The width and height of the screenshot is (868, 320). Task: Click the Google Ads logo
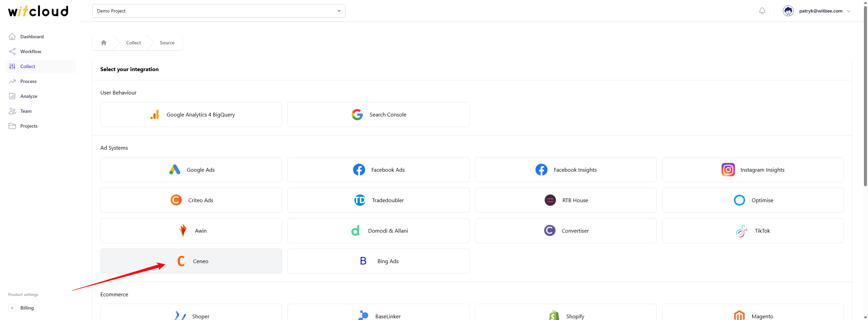pyautogui.click(x=175, y=170)
